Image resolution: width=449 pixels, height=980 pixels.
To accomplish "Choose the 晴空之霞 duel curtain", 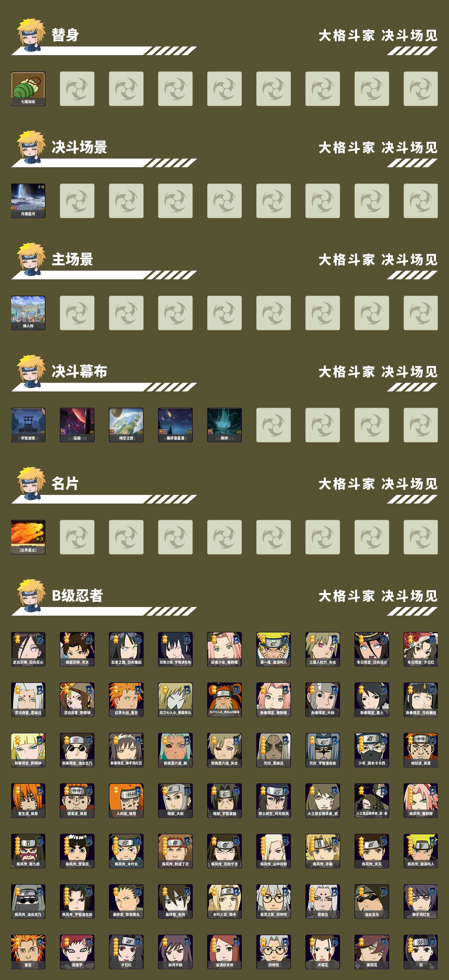I will coord(126,425).
